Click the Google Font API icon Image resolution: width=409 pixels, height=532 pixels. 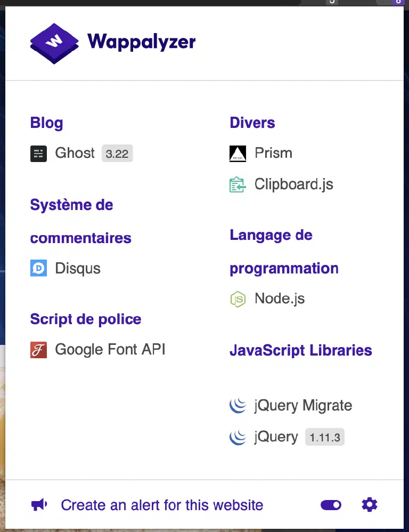point(39,350)
